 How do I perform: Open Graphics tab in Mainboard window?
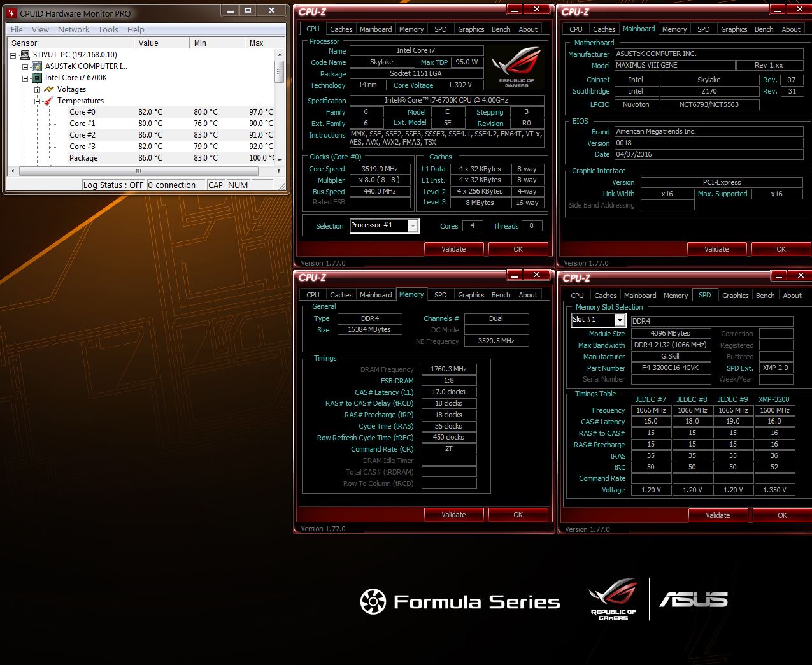tap(734, 29)
